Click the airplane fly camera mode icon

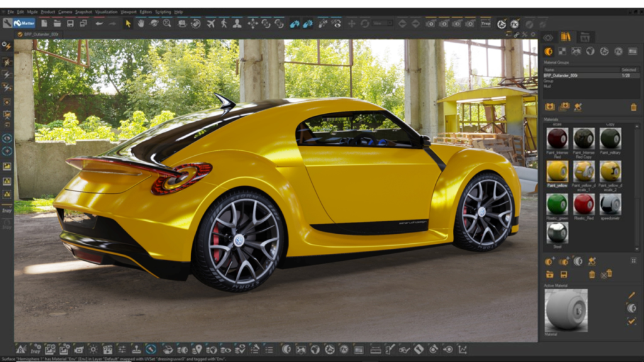coord(210,23)
